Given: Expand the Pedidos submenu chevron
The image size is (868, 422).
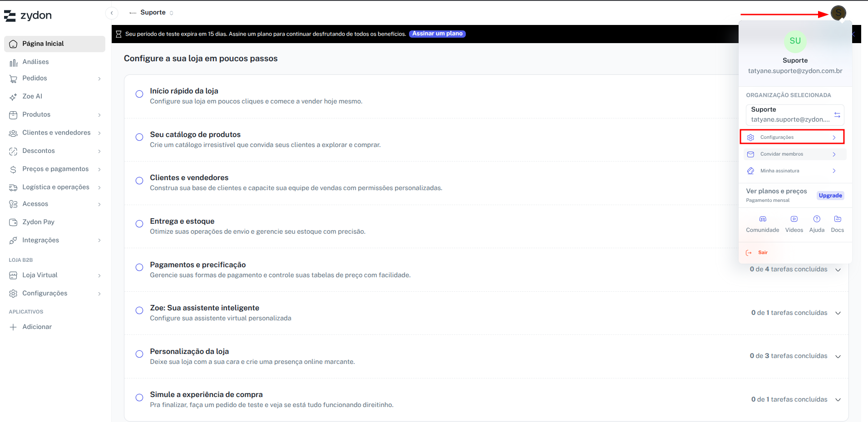Looking at the screenshot, I should click(99, 79).
